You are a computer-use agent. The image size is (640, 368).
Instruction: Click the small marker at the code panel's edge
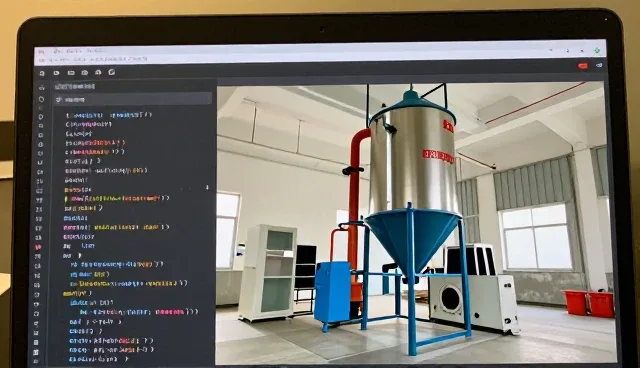(x=207, y=187)
